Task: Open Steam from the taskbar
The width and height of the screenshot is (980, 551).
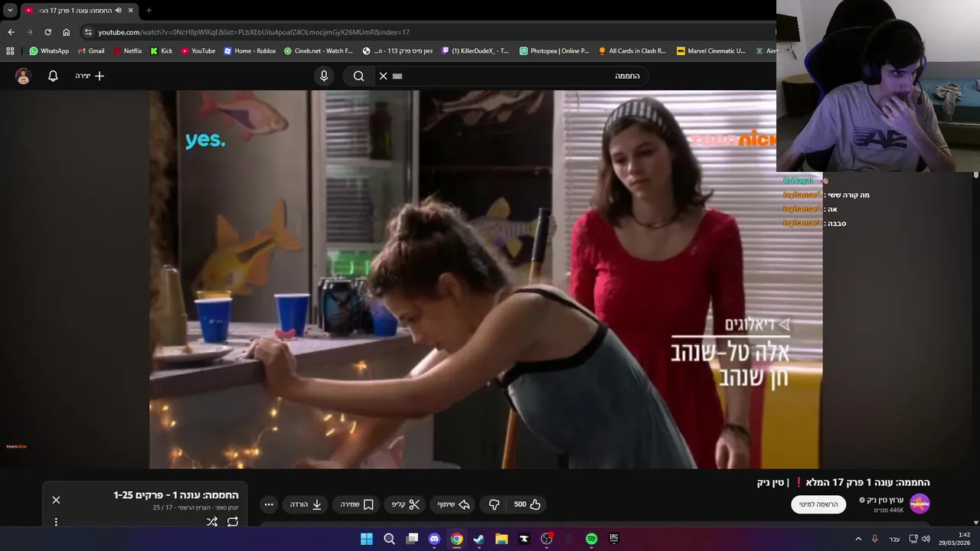Action: click(479, 539)
